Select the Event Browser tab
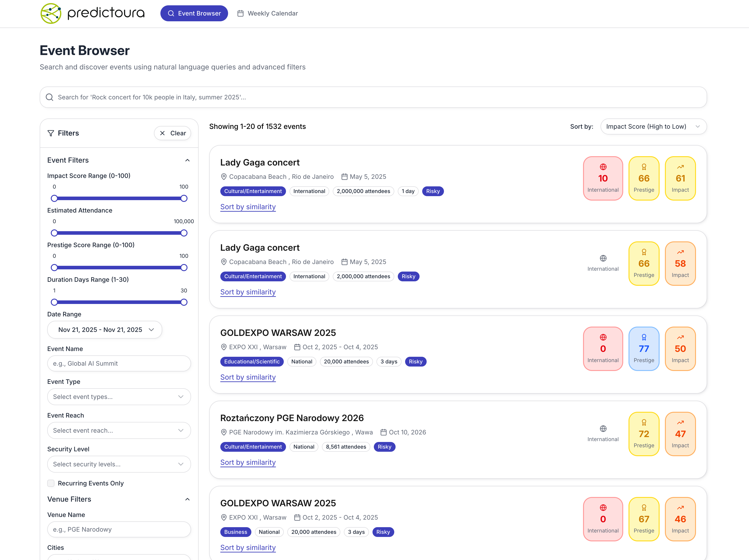 (x=194, y=14)
